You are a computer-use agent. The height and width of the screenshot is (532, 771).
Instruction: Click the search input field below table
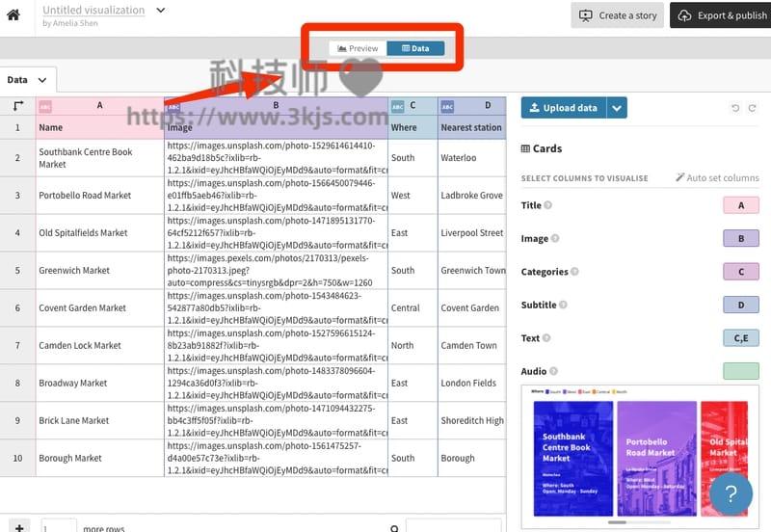tap(453, 525)
